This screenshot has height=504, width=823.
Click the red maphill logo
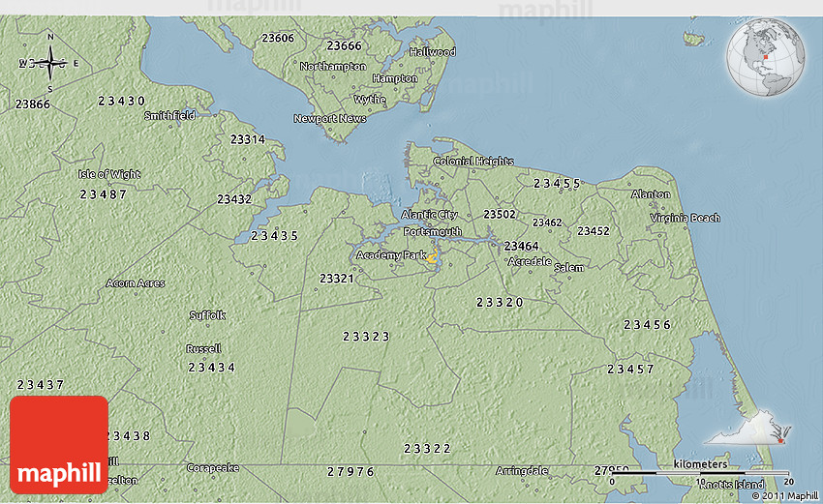coord(59,445)
